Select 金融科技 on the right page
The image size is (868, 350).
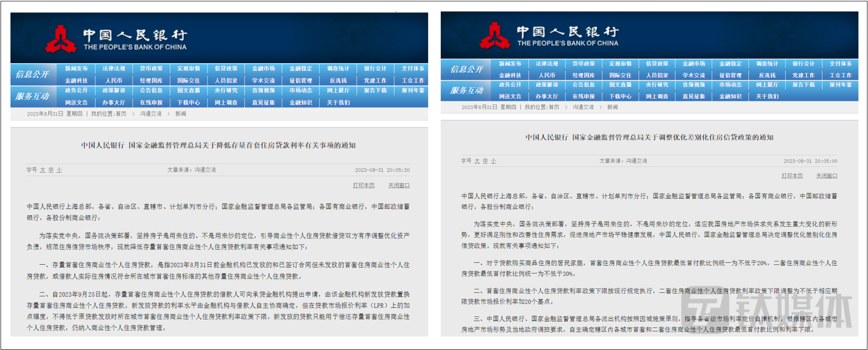pyautogui.click(x=510, y=75)
